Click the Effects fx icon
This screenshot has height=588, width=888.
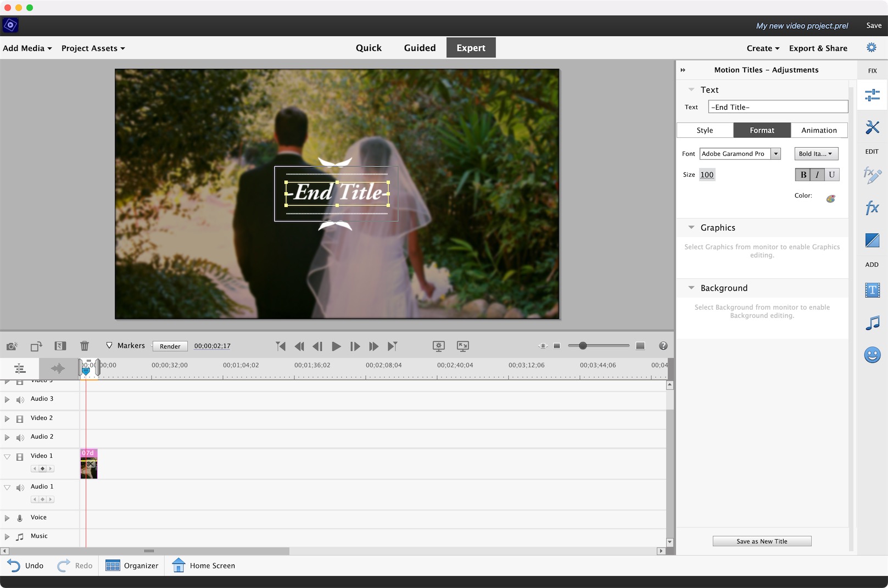pos(872,208)
